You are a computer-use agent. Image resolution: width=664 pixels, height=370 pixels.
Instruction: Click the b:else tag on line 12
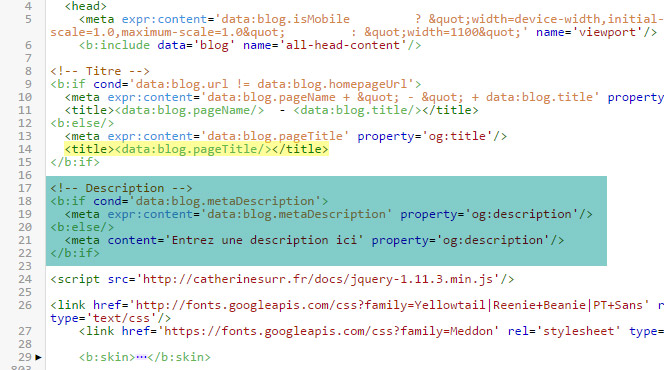click(x=82, y=123)
